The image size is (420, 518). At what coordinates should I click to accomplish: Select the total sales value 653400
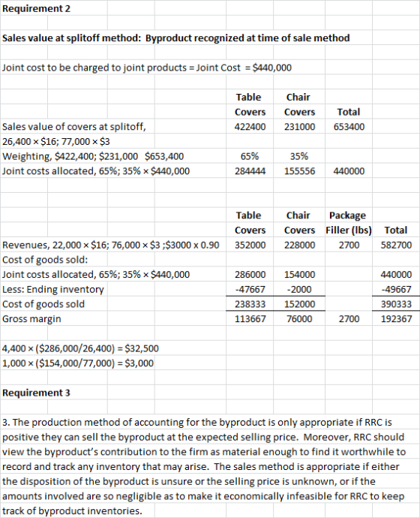(349, 127)
